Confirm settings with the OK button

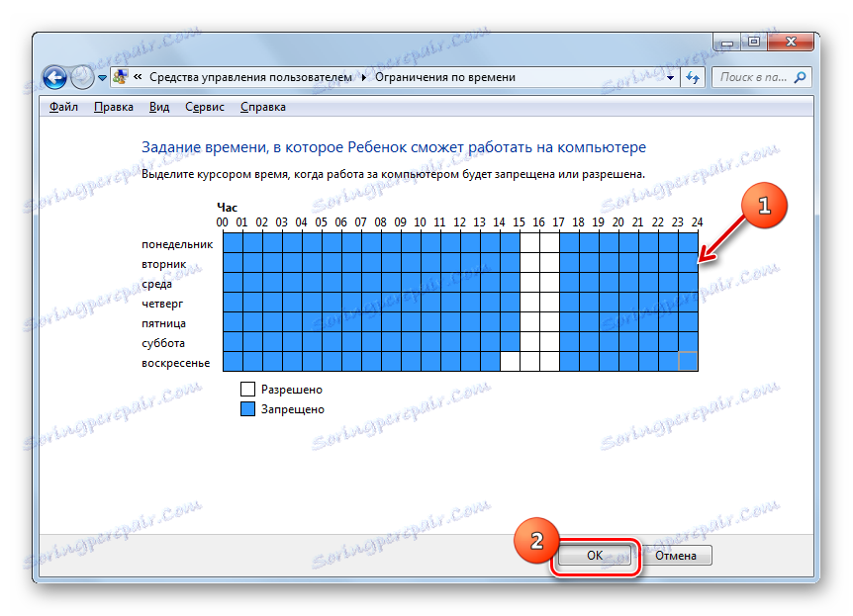pyautogui.click(x=595, y=555)
